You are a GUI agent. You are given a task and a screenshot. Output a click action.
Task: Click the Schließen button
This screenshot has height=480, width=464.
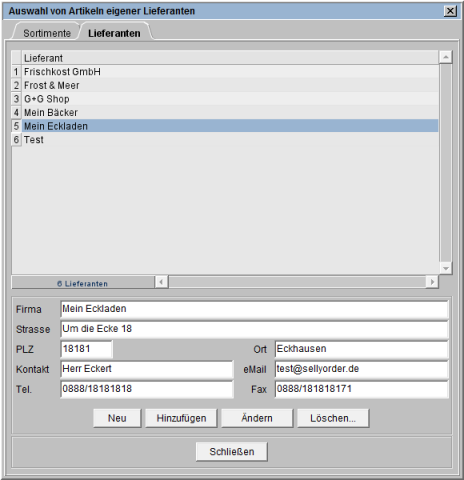[232, 452]
